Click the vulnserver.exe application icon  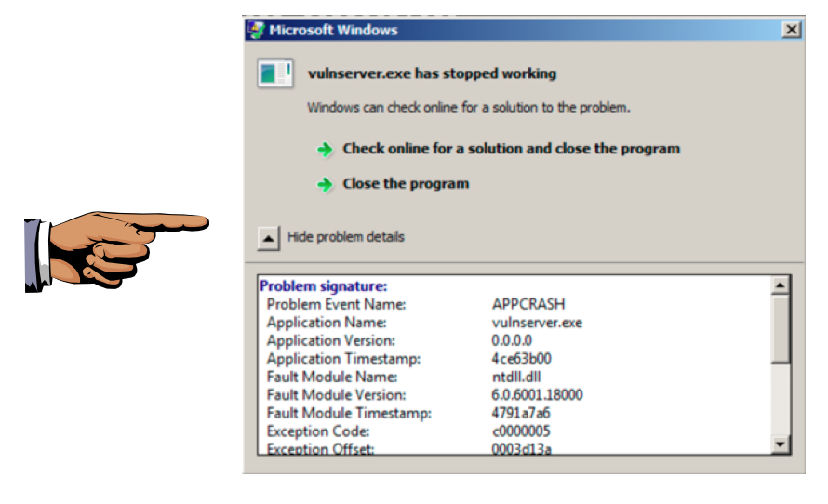(x=275, y=73)
